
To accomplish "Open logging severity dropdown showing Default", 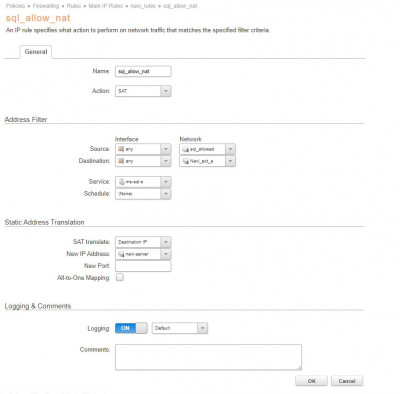I will (x=180, y=328).
